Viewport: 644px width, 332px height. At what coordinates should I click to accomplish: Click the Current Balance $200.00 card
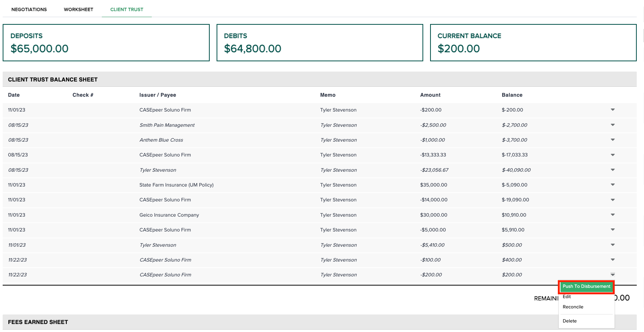[533, 43]
